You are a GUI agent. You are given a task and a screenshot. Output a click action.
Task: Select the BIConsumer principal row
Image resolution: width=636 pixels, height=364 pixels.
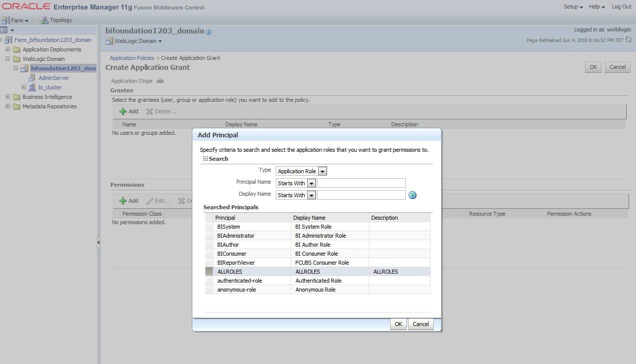point(318,254)
